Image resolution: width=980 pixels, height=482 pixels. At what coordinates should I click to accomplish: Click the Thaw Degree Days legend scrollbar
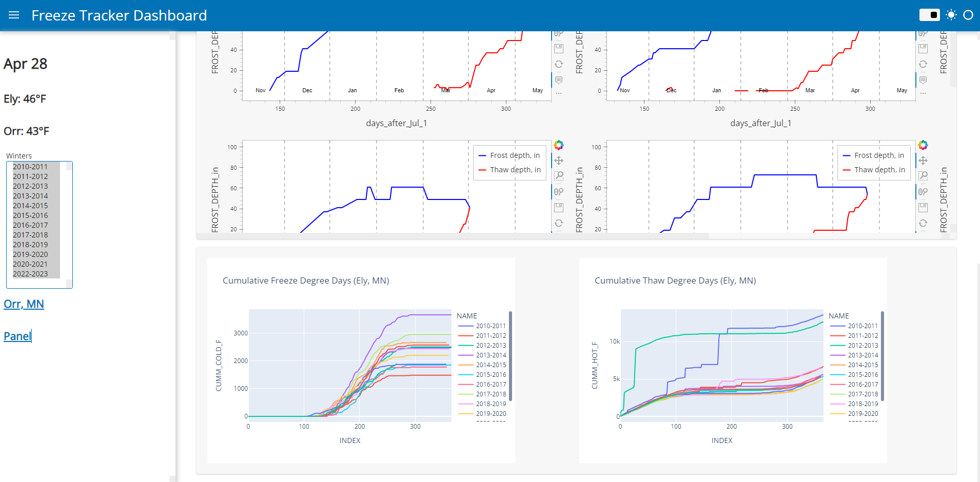click(x=883, y=356)
